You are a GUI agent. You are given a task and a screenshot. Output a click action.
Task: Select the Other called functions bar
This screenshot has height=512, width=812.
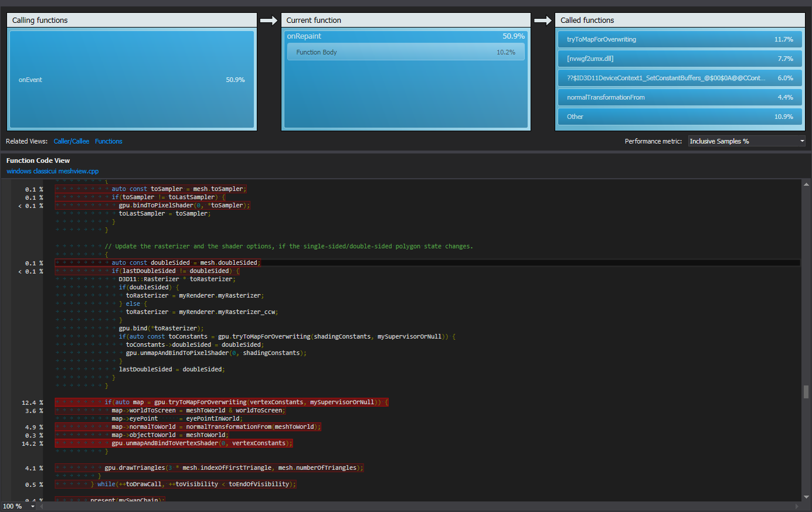(680, 117)
